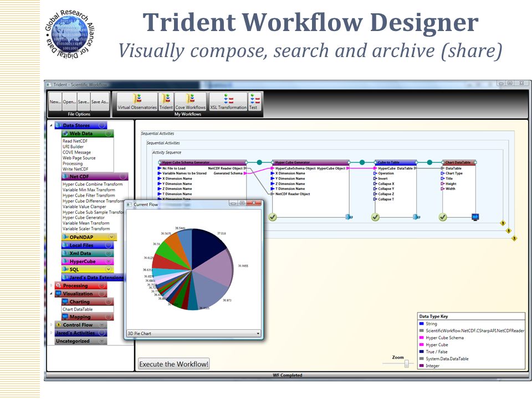532x399 pixels.
Task: Click the Hyper Cube Schema color swatch
Action: (x=421, y=337)
